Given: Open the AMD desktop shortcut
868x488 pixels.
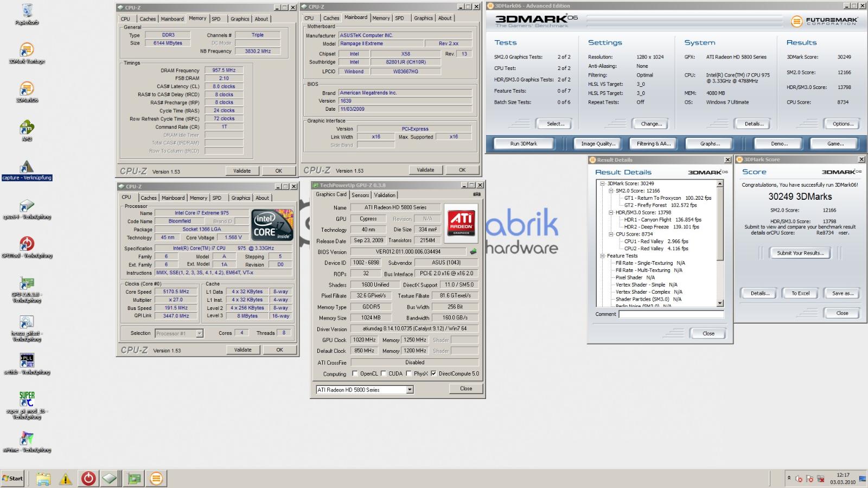Looking at the screenshot, I should (x=27, y=131).
